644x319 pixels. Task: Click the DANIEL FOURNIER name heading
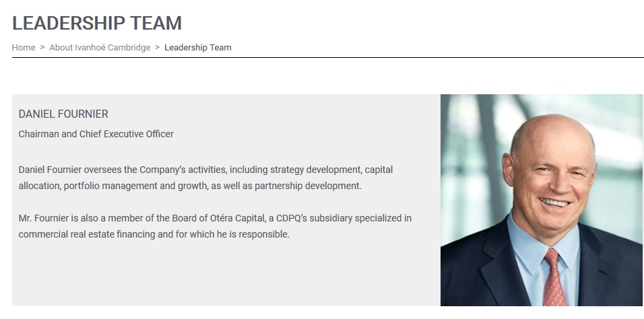(x=63, y=114)
